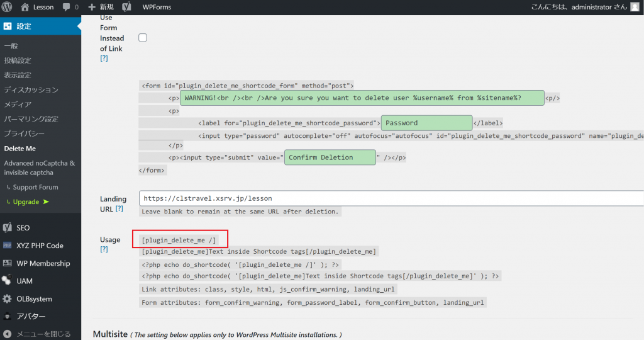The width and height of the screenshot is (644, 340).
Task: Click the UAM sidebar icon
Action: (x=6, y=280)
